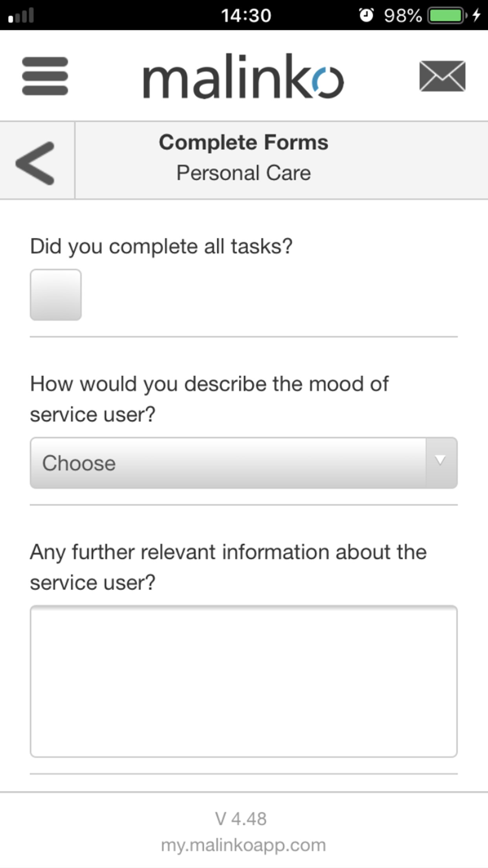The height and width of the screenshot is (868, 488).
Task: Tap the 14:30 clock in status bar
Action: coord(246,15)
